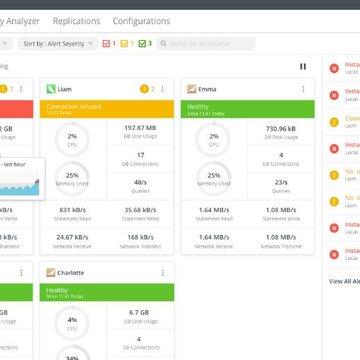Open the View All Alerts link
This screenshot has height=360, width=360.
pyautogui.click(x=344, y=281)
